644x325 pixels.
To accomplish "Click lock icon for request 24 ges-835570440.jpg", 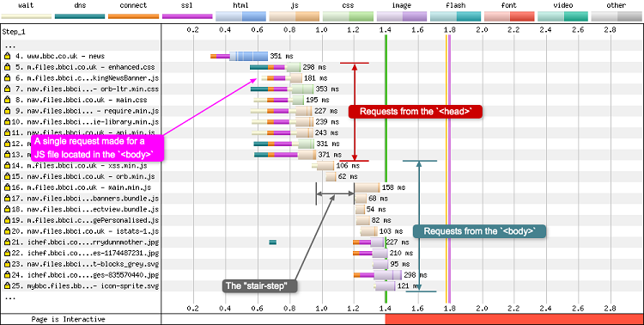I will coord(7,275).
